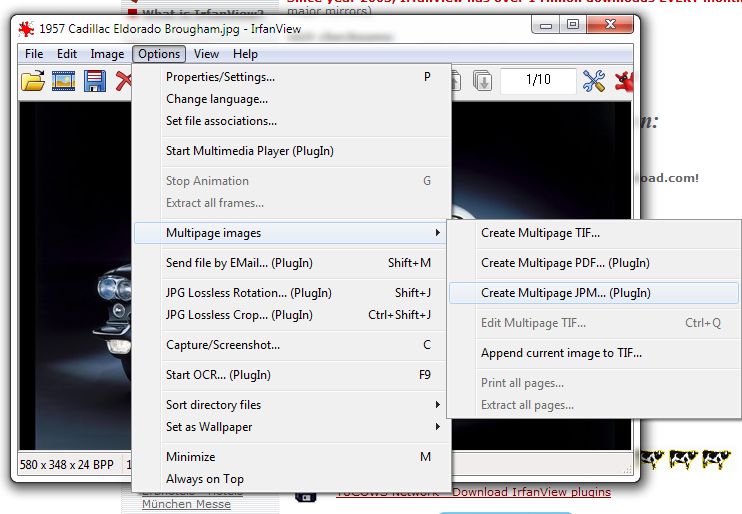Click the 580 x 348 x 24 BPP status text
Screen dimensions: 742x514
(x=67, y=465)
